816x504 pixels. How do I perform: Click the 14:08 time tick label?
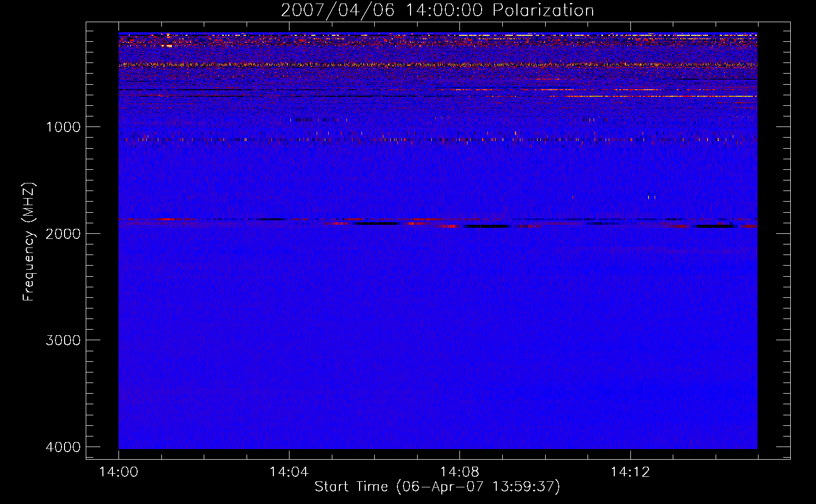click(459, 472)
